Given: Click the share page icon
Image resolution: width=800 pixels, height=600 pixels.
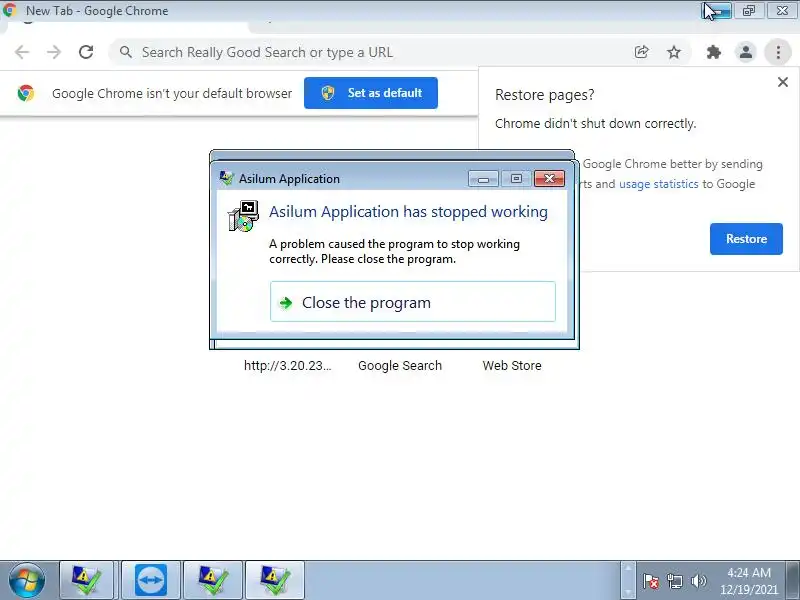Looking at the screenshot, I should [641, 52].
